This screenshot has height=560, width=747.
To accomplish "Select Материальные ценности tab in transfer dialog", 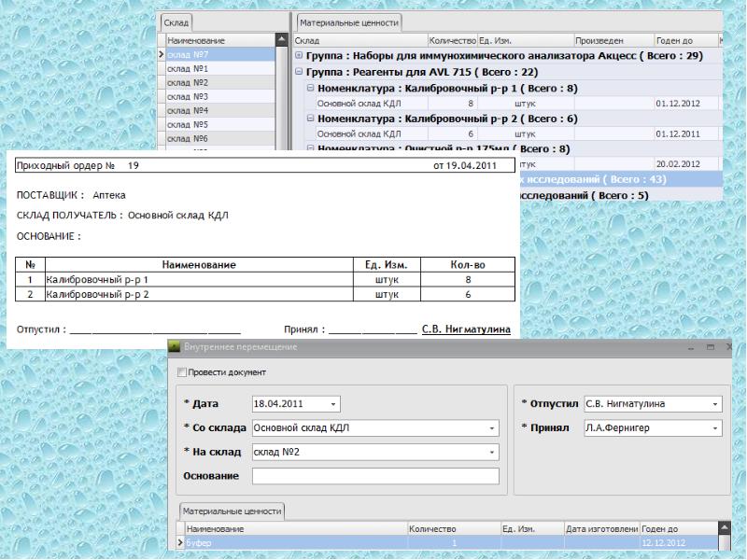I will click(x=230, y=511).
